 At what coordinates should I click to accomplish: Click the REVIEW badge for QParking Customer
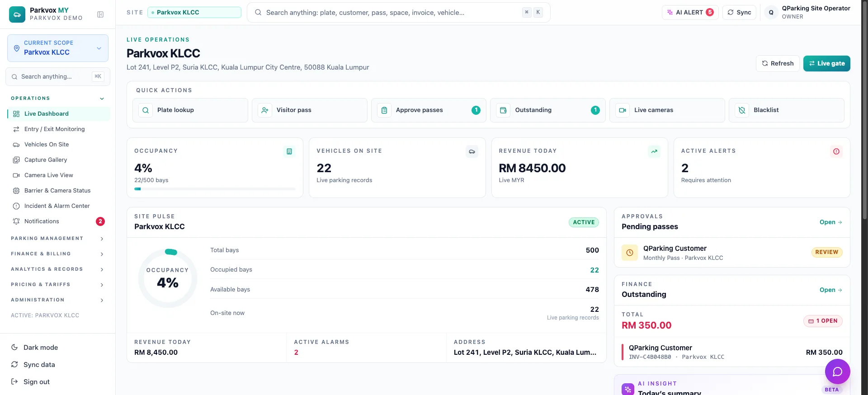click(827, 252)
